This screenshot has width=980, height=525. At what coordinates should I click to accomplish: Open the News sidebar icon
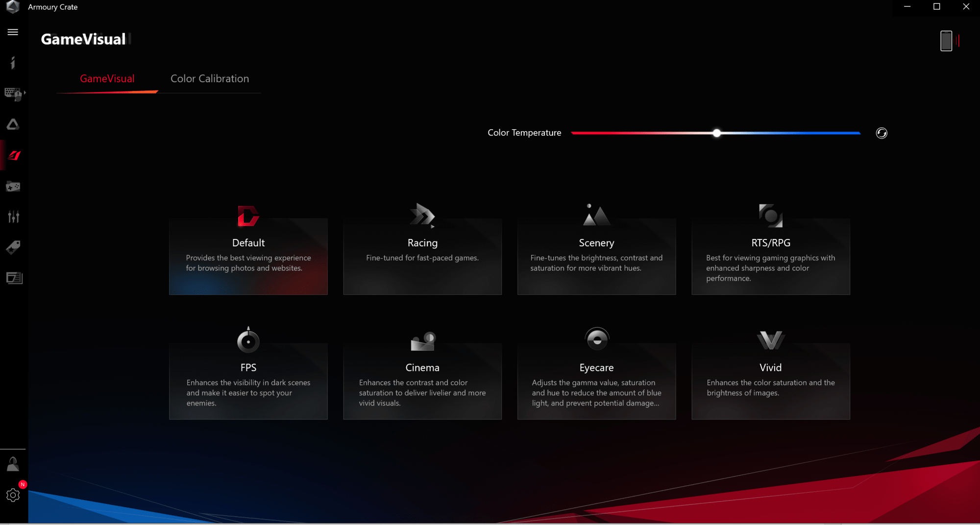(x=14, y=278)
